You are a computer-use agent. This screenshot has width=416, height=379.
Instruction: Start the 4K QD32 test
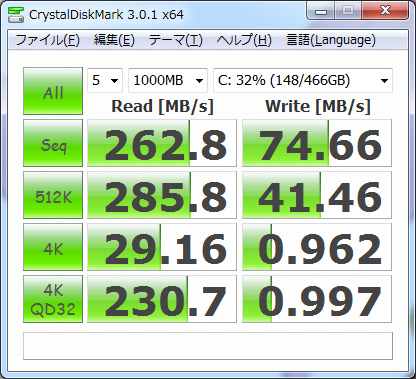pyautogui.click(x=53, y=299)
